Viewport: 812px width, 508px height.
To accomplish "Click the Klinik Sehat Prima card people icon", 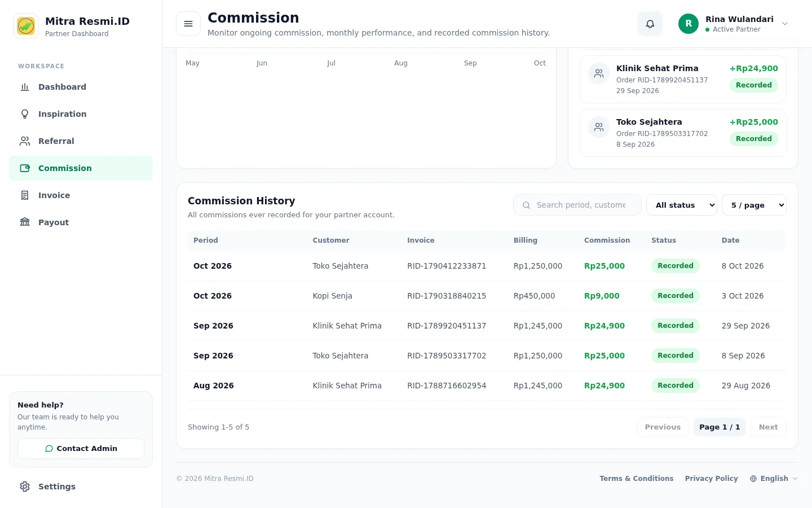I will 599,73.
